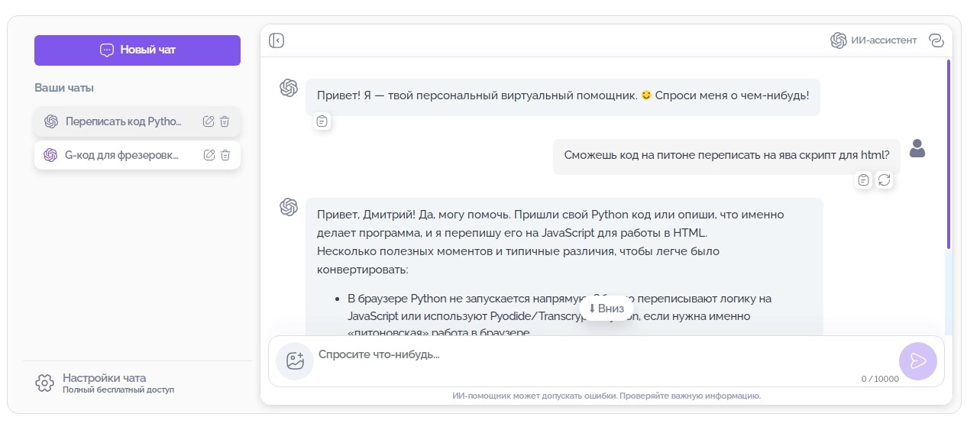The width and height of the screenshot is (980, 430).
Task: Open the ИИ-ассистент model selector
Action: pos(874,40)
